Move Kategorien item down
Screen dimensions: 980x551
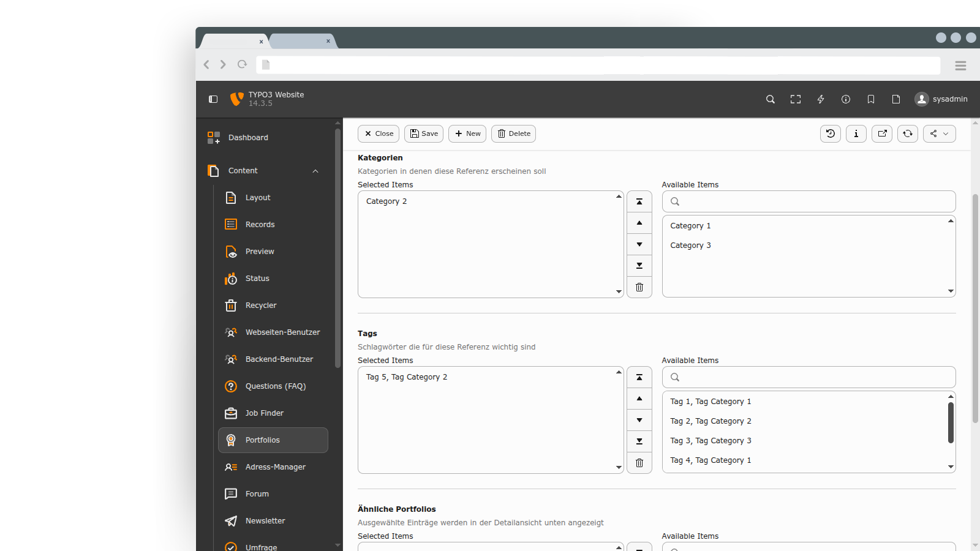coord(639,244)
